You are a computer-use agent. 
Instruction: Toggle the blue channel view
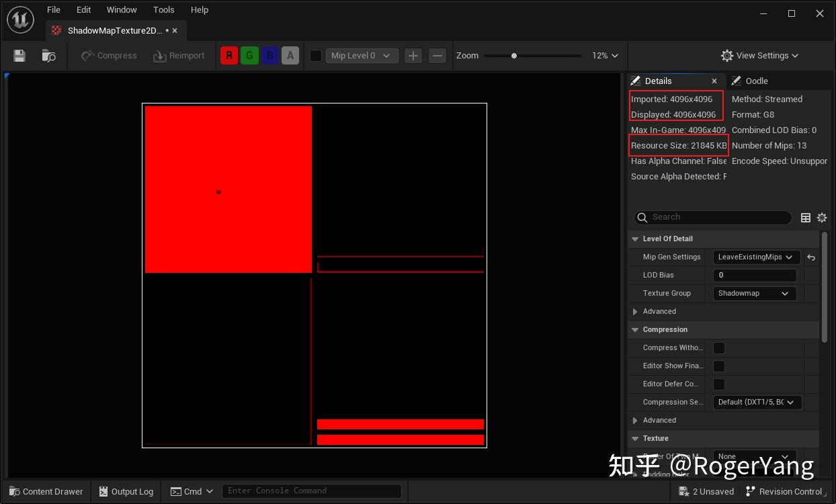[x=269, y=55]
